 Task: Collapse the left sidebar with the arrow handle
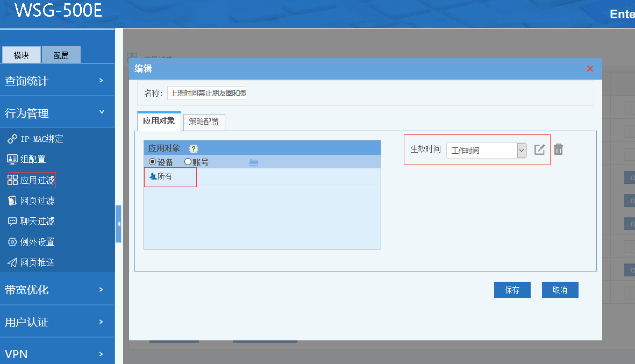pyautogui.click(x=118, y=224)
